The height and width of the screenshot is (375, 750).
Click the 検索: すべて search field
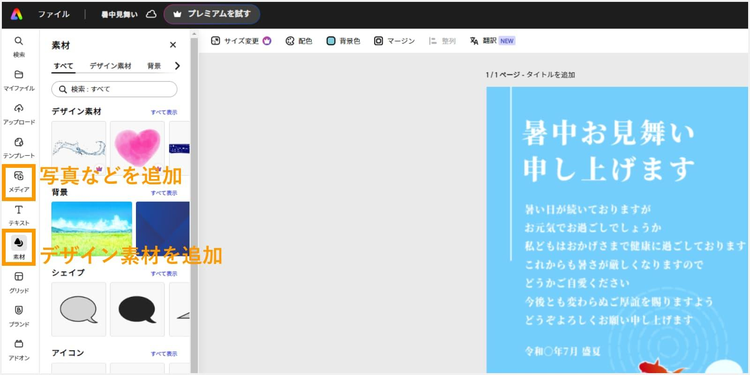click(x=114, y=89)
